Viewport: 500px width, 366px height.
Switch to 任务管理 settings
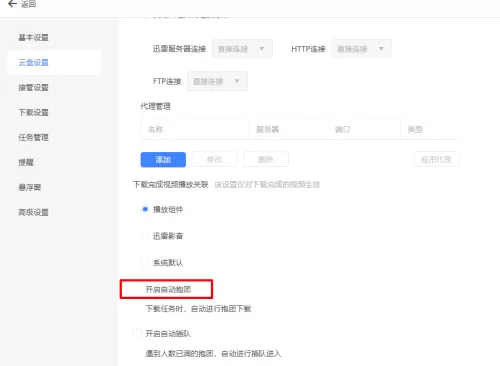(x=33, y=137)
